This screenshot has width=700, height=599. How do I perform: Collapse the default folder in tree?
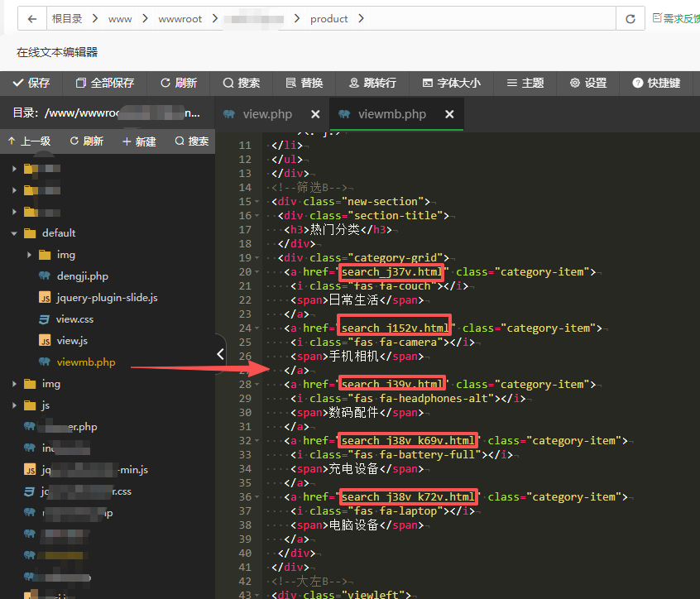(14, 233)
